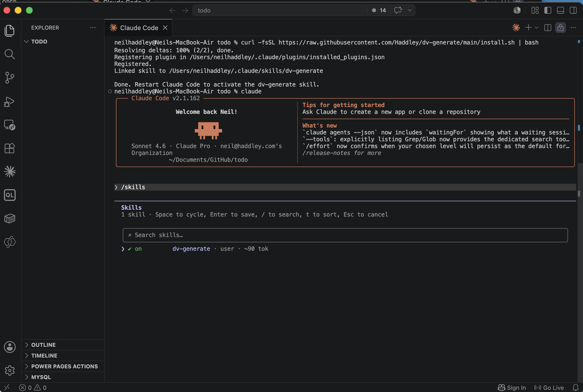Show errors and warnings in status bar
The width and height of the screenshot is (583, 392).
(33, 388)
